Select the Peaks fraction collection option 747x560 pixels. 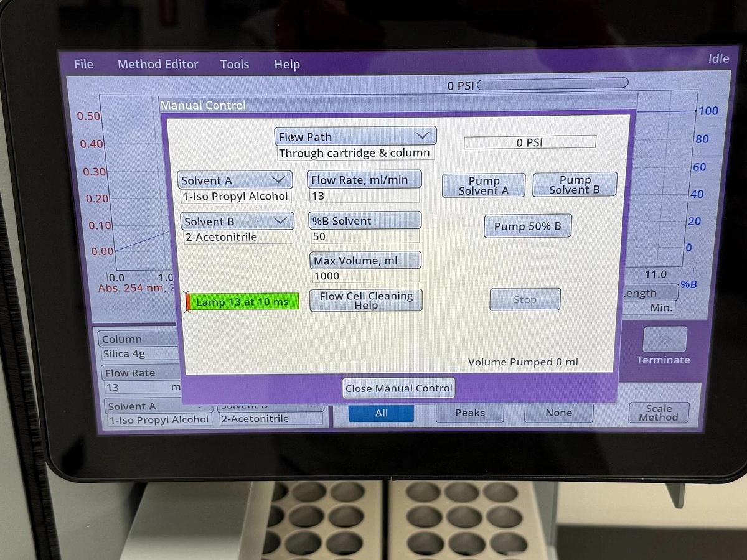pyautogui.click(x=470, y=413)
